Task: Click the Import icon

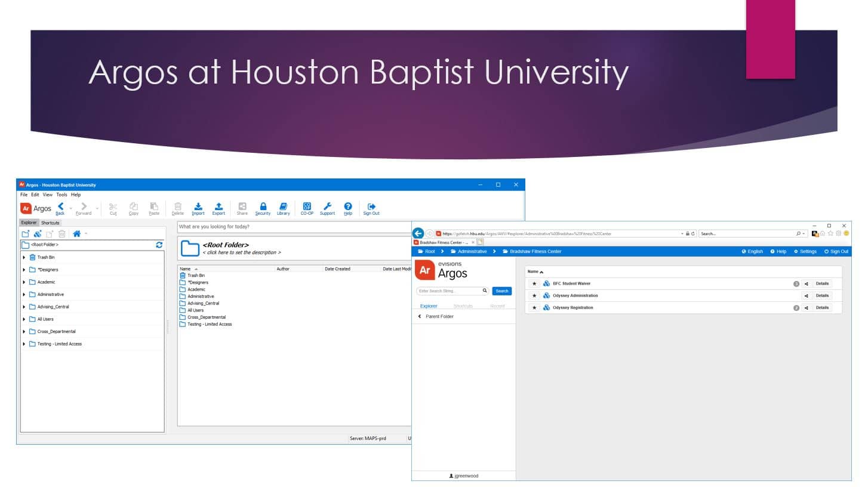Action: (198, 206)
